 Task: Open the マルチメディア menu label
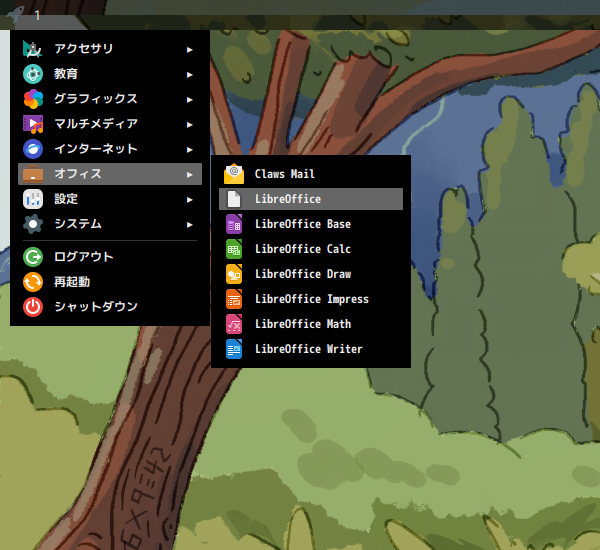point(96,124)
